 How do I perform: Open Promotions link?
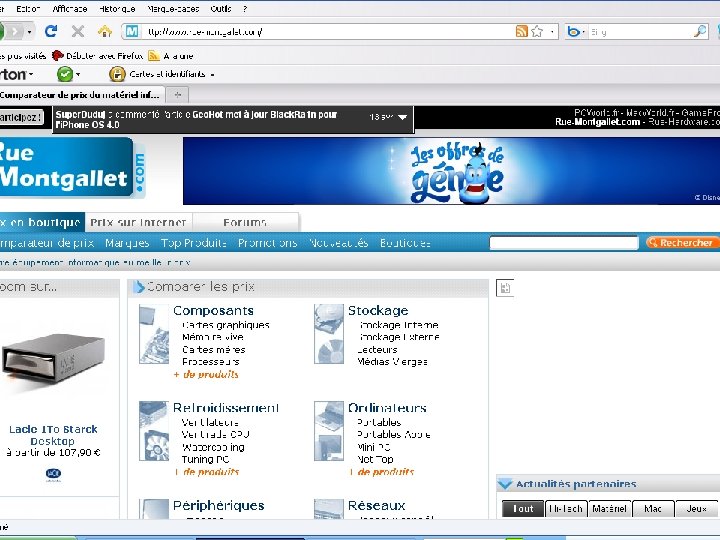click(x=268, y=243)
